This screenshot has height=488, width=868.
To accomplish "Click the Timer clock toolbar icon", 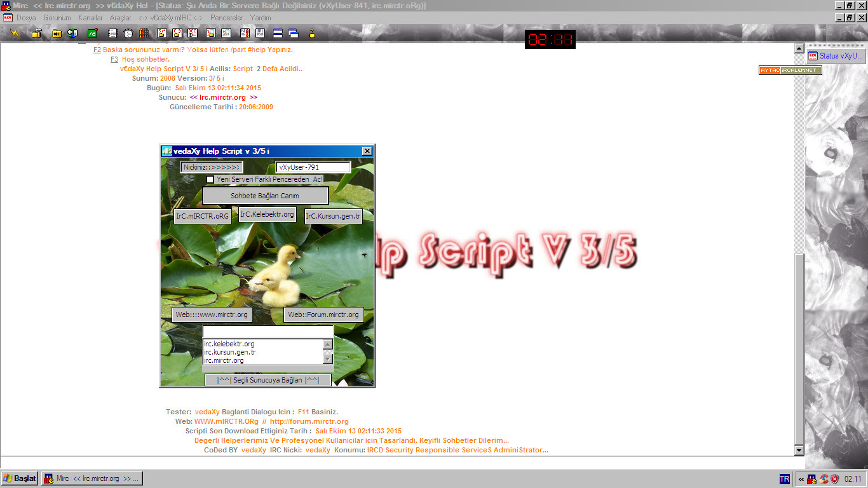I will click(x=128, y=33).
